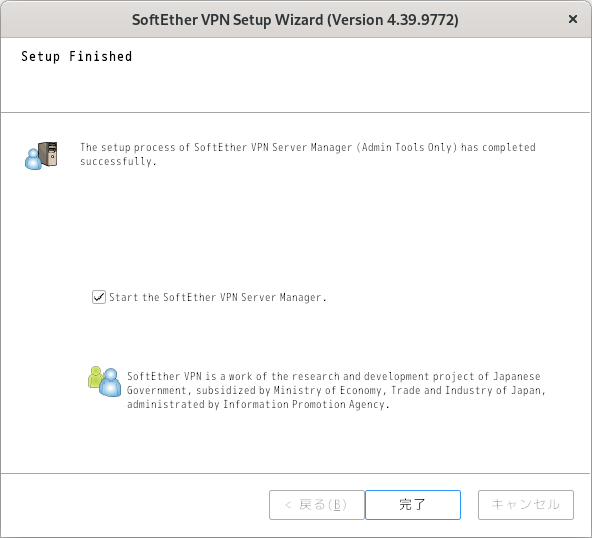Click 'Admin Tools Only' in the completion message
The height and width of the screenshot is (538, 592).
point(407,147)
